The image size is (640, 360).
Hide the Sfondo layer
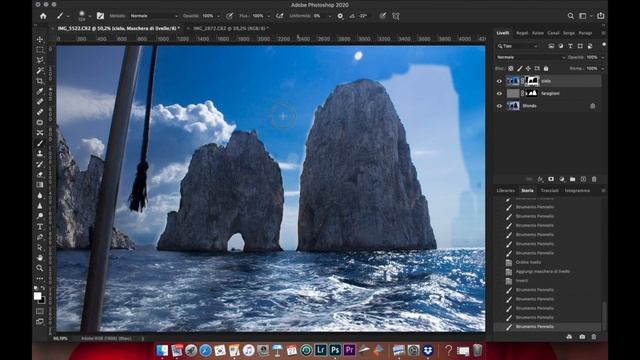click(499, 106)
